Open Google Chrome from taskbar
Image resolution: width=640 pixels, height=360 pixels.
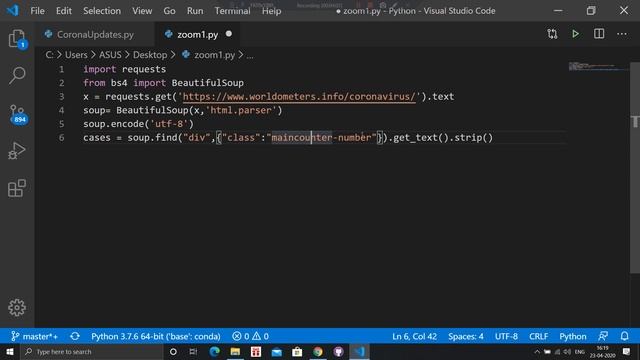pyautogui.click(x=318, y=351)
